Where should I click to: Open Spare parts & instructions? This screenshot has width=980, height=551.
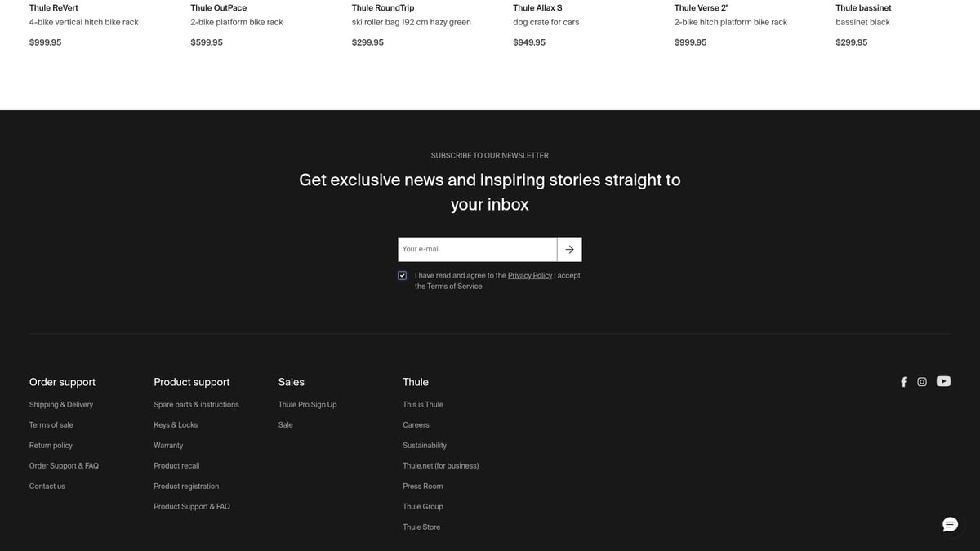pyautogui.click(x=196, y=405)
